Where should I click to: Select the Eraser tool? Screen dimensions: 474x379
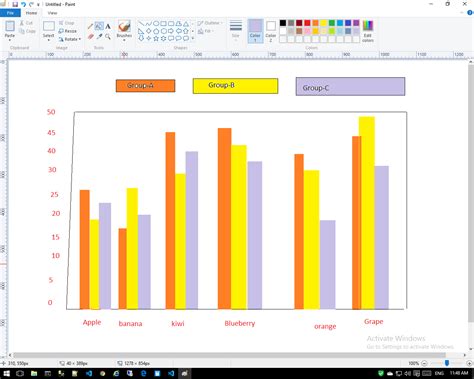[90, 36]
